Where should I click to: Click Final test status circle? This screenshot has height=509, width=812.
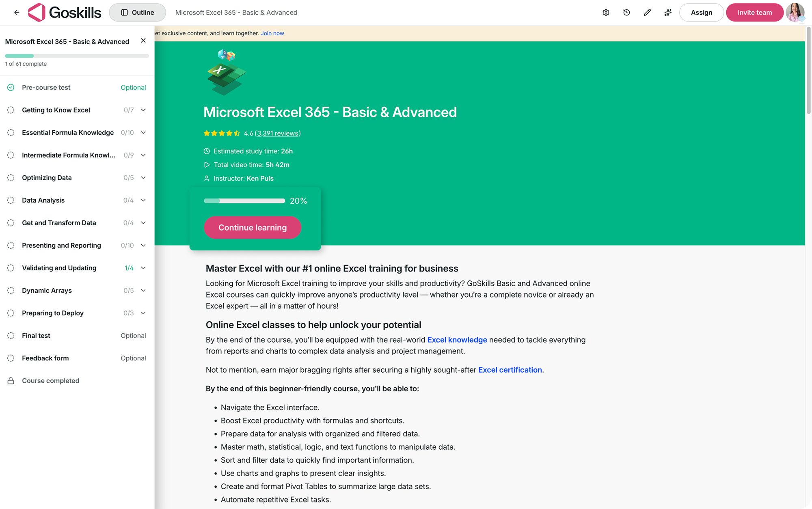[x=11, y=336]
